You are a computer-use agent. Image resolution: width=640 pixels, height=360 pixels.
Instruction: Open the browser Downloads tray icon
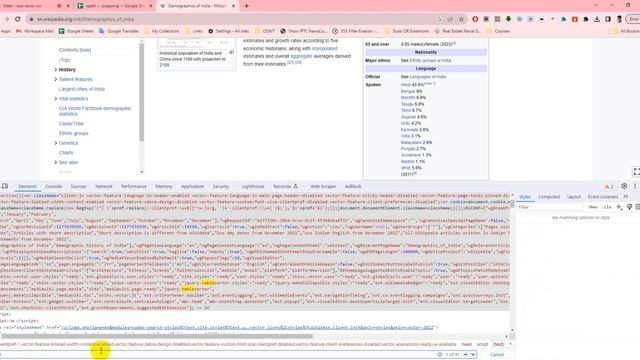coord(597,19)
